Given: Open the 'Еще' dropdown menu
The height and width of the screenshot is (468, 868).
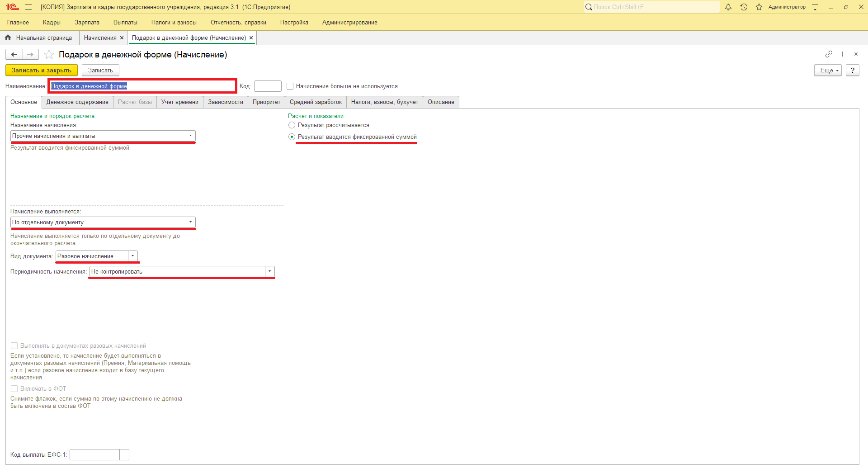Looking at the screenshot, I should (x=828, y=71).
